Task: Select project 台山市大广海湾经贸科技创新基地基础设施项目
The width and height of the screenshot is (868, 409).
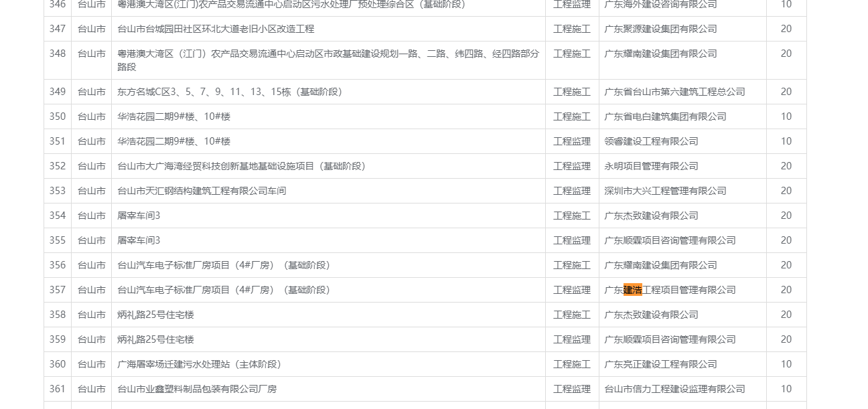Action: pyautogui.click(x=244, y=166)
